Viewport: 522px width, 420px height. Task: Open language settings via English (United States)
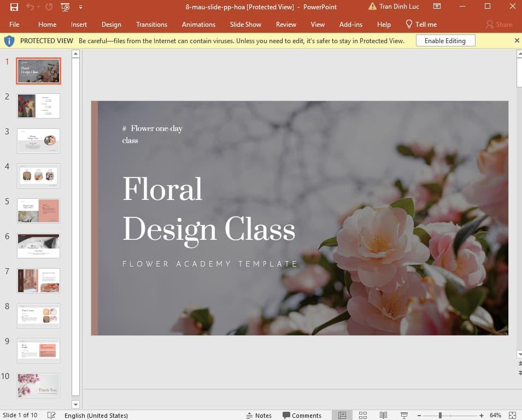point(96,415)
